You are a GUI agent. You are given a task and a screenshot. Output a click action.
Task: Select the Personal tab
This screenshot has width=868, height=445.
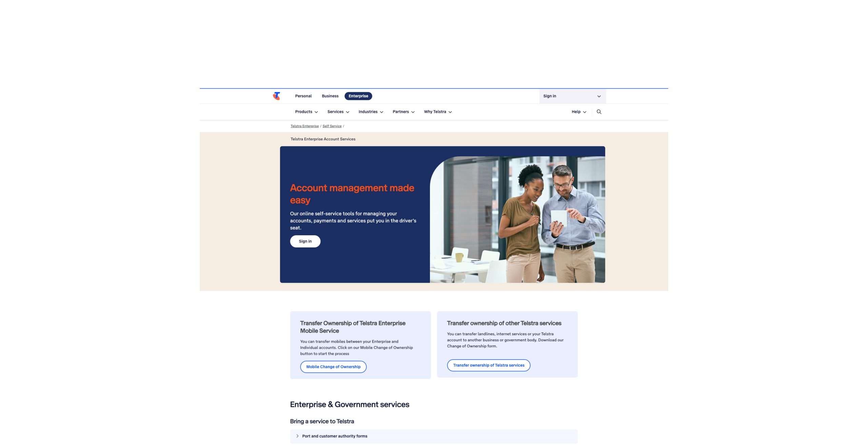[303, 96]
